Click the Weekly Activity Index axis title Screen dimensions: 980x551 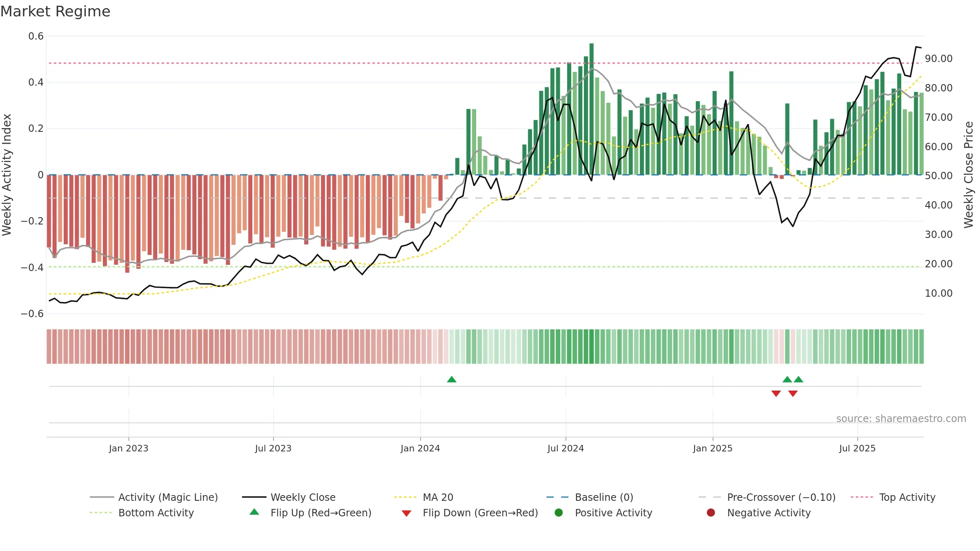click(7, 175)
